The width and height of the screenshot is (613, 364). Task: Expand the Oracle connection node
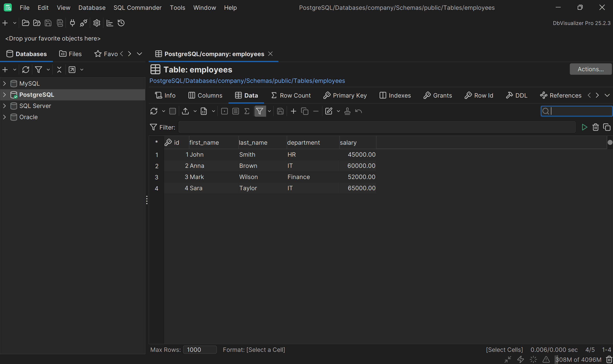pos(4,117)
